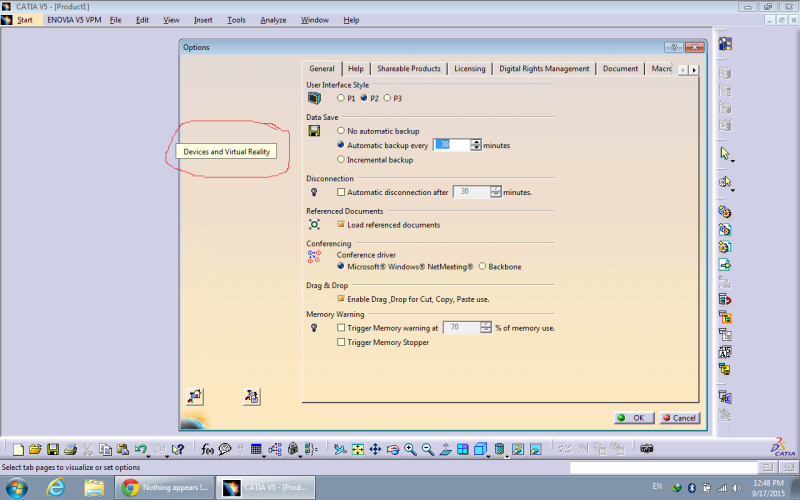Click the Hide/Show icon
The width and height of the screenshot is (800, 500).
[x=518, y=449]
